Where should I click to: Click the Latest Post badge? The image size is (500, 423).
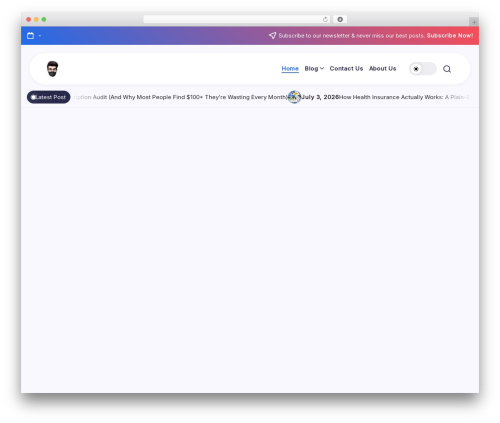pos(49,97)
